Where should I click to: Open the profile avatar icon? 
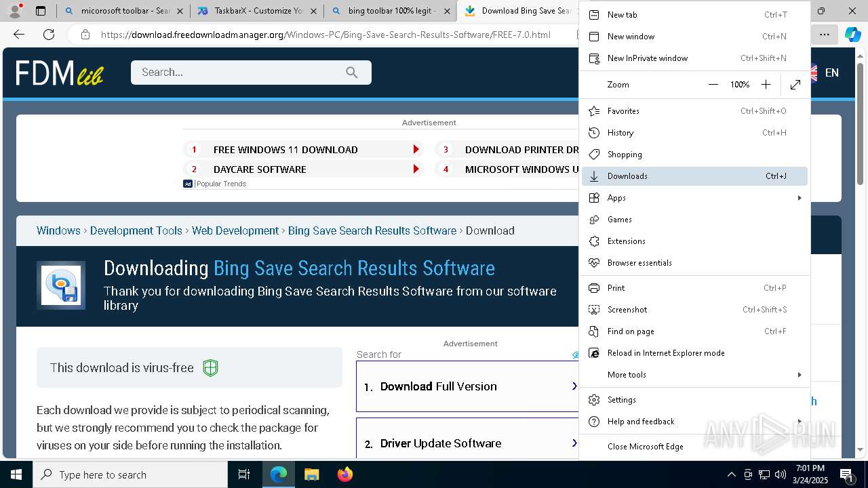[x=15, y=11]
